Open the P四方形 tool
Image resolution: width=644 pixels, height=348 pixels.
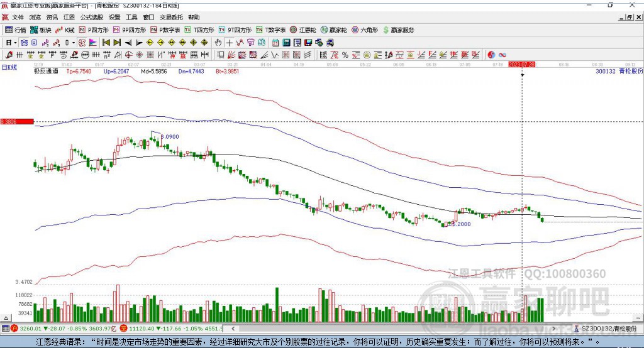pos(94,30)
